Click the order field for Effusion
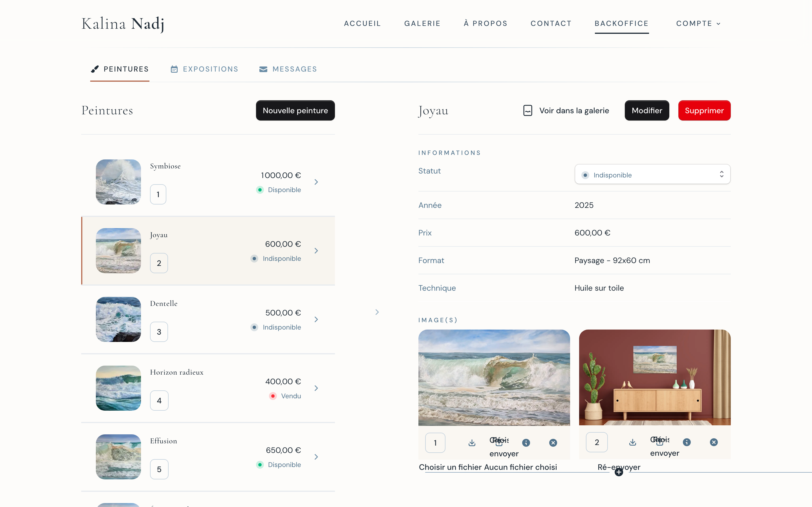 [x=159, y=469]
